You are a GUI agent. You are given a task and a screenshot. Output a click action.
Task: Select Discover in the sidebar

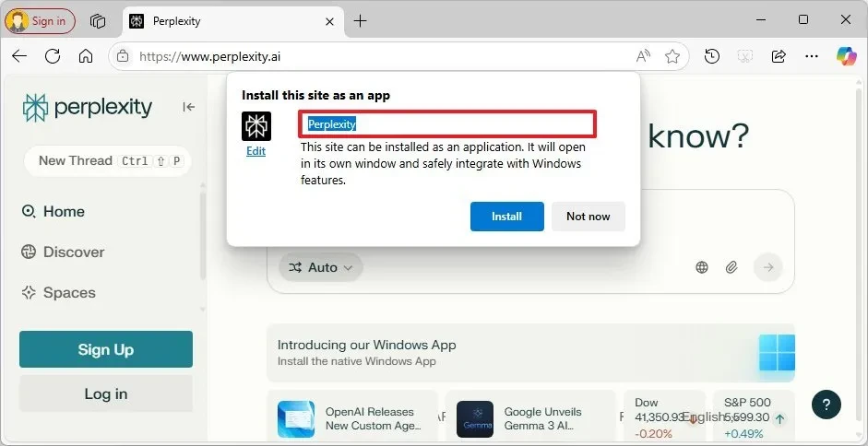pos(73,252)
